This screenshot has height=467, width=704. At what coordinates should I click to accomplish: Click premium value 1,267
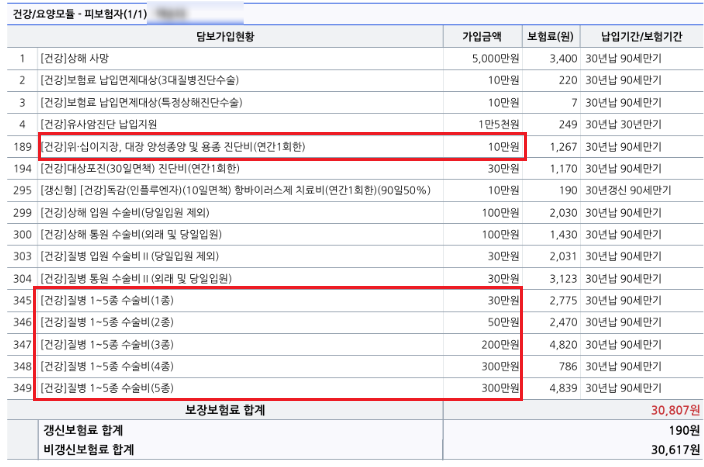(563, 146)
